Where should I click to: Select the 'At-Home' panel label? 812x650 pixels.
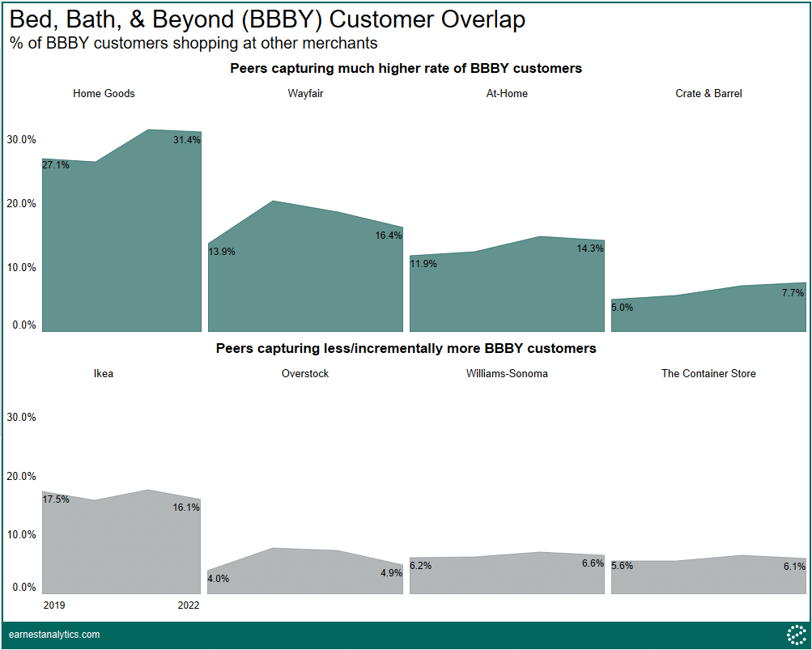507,93
